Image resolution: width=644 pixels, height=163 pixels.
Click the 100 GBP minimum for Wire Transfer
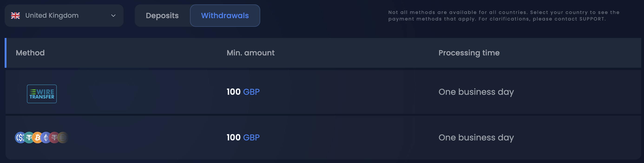(x=243, y=92)
